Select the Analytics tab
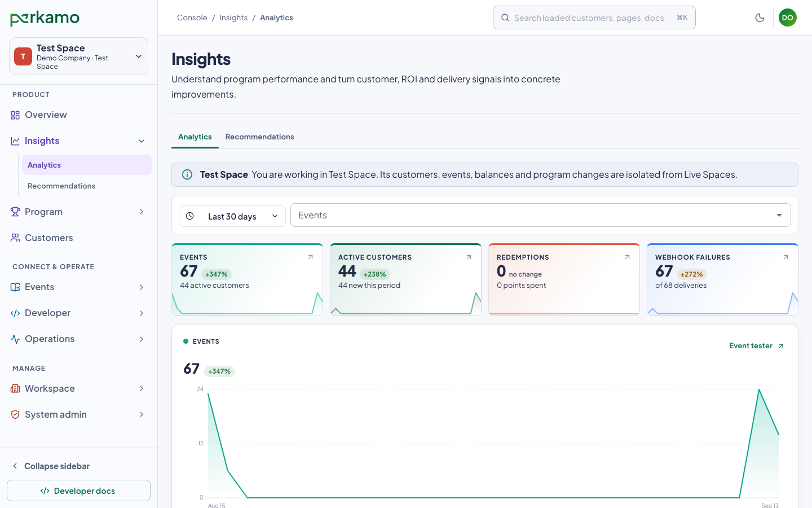 (195, 137)
